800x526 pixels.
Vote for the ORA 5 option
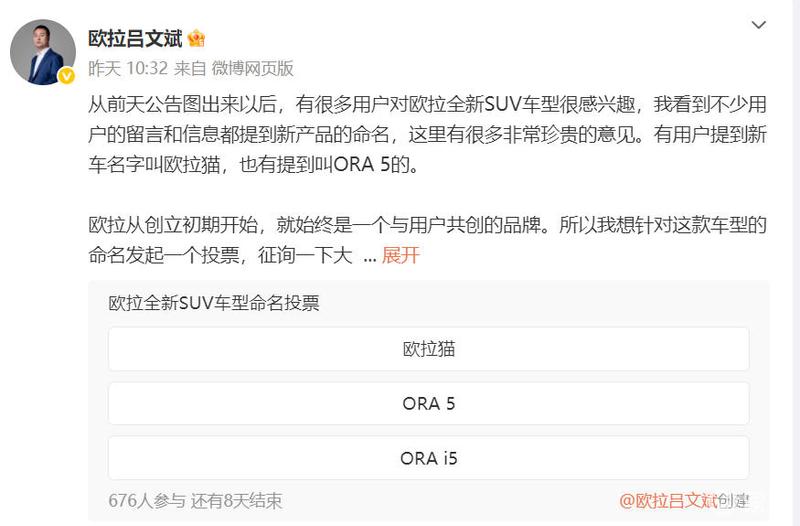click(429, 404)
